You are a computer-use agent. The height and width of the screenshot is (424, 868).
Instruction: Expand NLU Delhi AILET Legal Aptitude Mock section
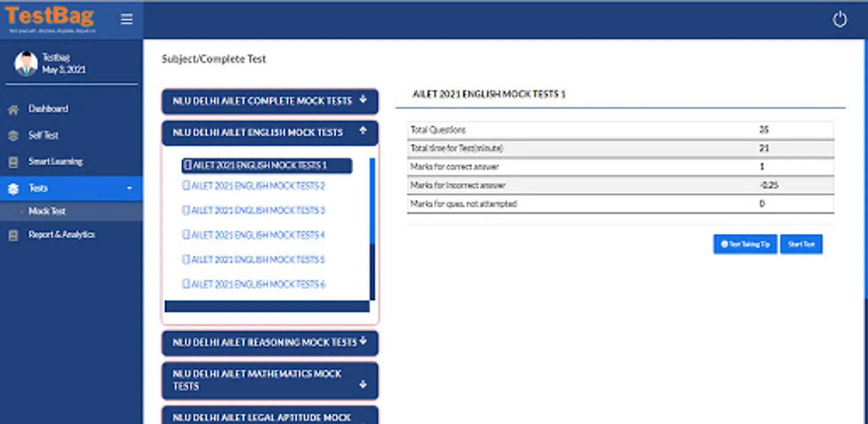coord(270,416)
